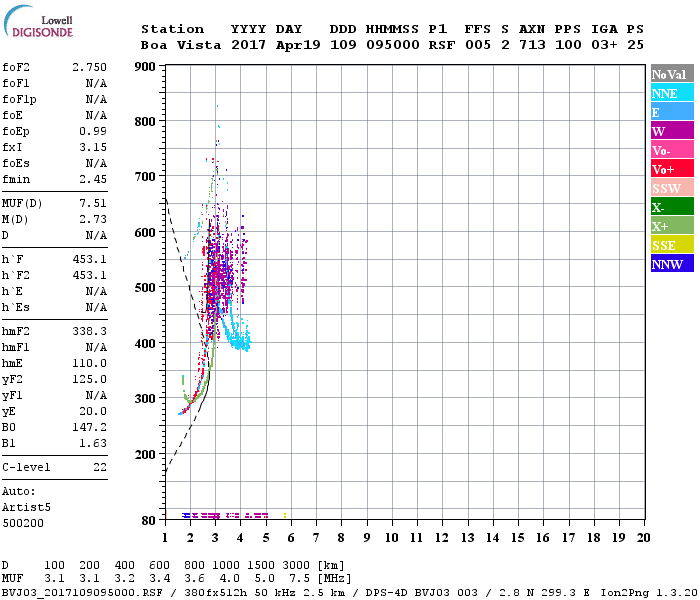This screenshot has width=700, height=600.
Task: Pick the light green X+ legend swatch
Action: pyautogui.click(x=671, y=227)
